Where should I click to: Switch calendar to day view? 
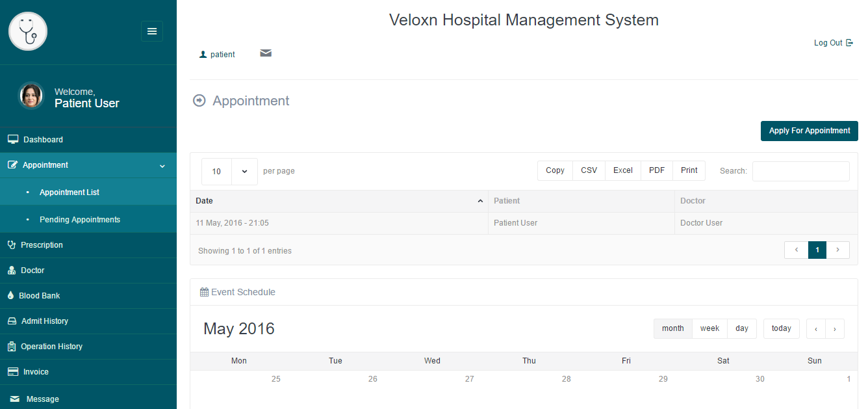click(742, 329)
